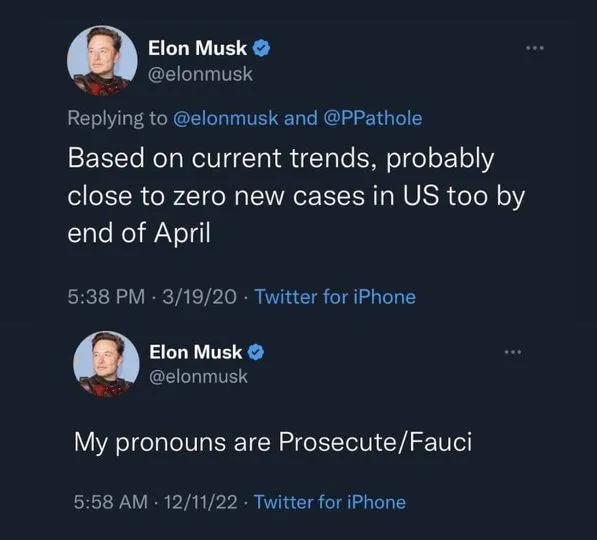Click the 'Replying to' label
Image resolution: width=597 pixels, height=540 pixels.
click(x=117, y=118)
